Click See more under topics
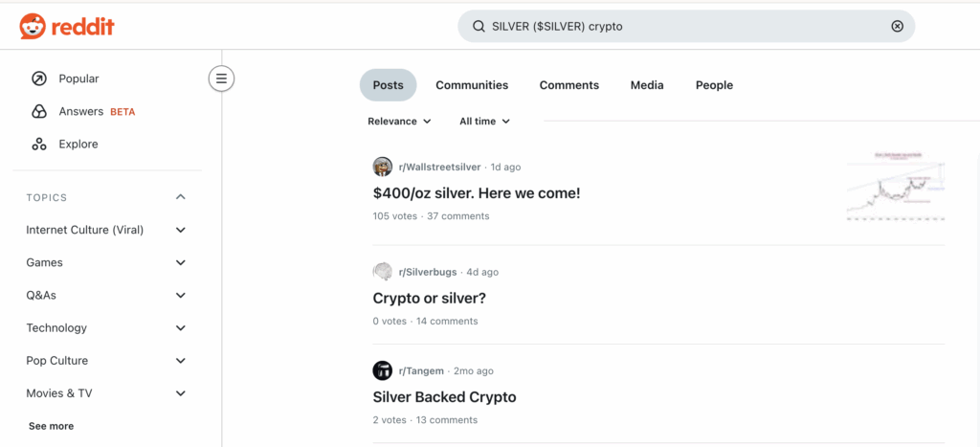This screenshot has width=980, height=447. 51,426
